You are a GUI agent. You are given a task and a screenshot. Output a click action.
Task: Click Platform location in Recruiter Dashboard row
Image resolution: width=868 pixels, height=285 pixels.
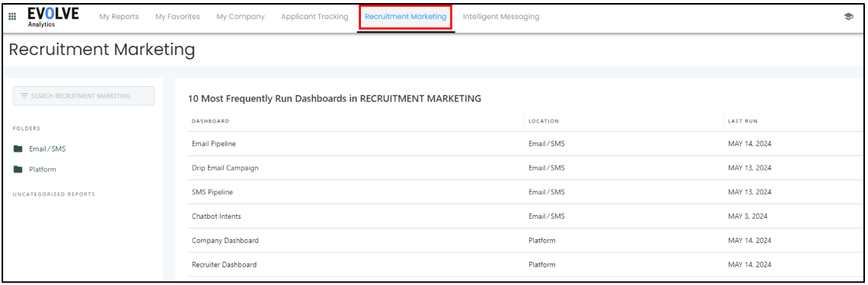pos(542,265)
